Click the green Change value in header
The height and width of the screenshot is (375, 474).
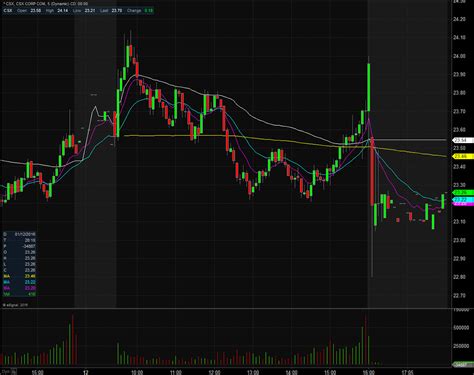149,11
